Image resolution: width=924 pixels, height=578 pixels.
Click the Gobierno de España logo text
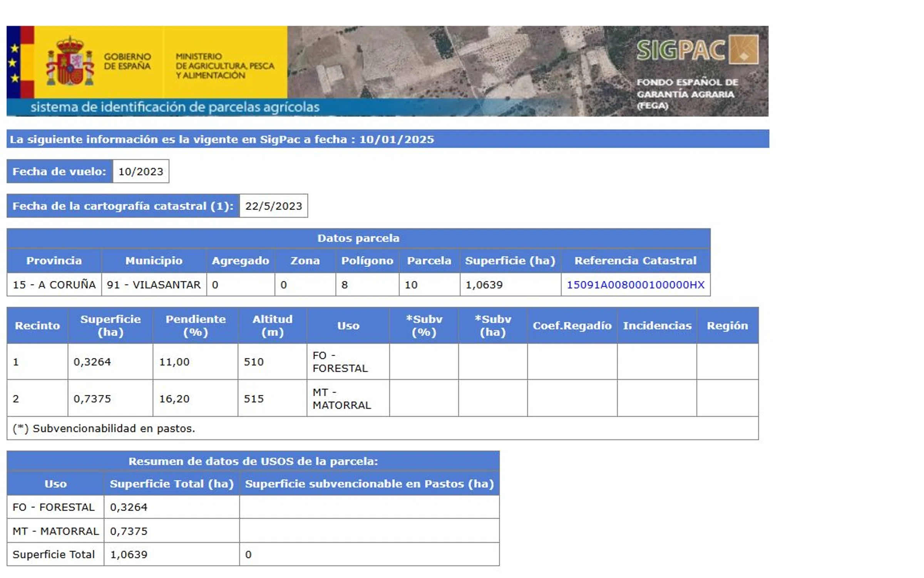(x=127, y=62)
